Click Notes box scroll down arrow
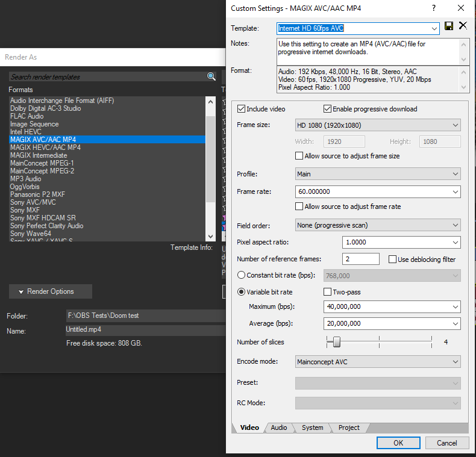The width and height of the screenshot is (476, 457). [x=463, y=60]
